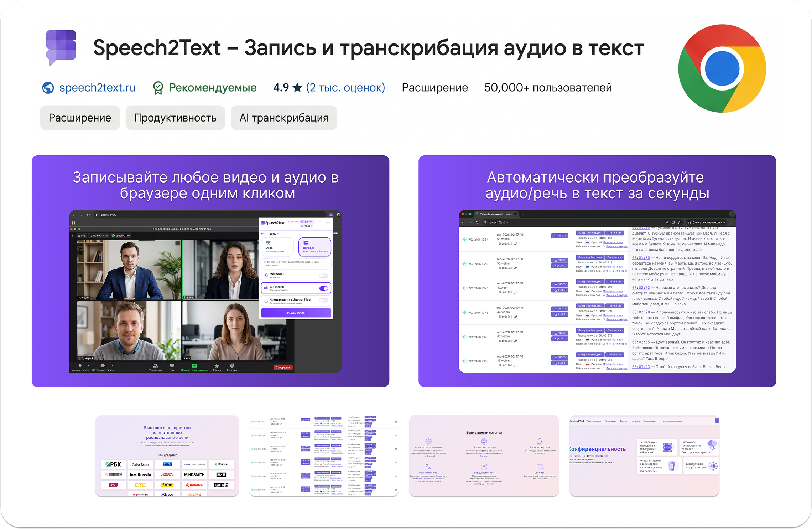Click the Выключить звук microphone icon in Zoom

pyautogui.click(x=80, y=366)
